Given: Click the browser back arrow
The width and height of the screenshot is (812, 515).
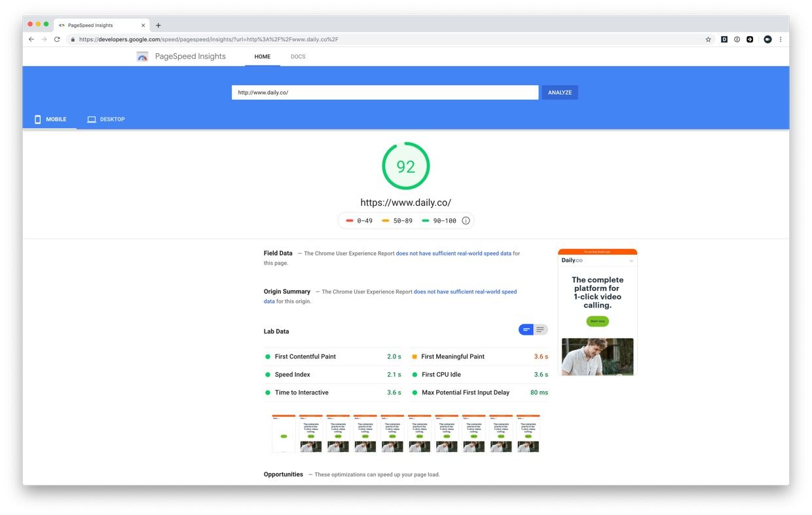Looking at the screenshot, I should (31, 39).
